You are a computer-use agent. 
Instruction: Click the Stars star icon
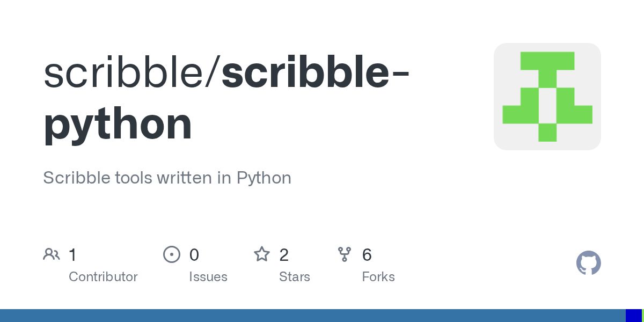[x=262, y=254]
